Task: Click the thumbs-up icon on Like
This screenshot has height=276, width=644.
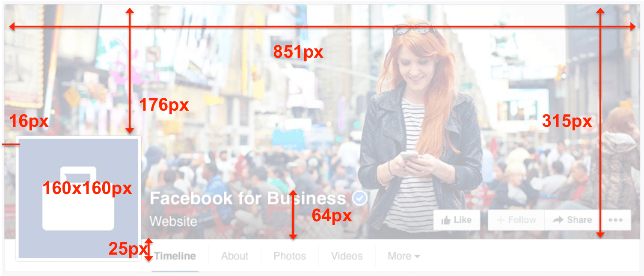Action: click(446, 220)
